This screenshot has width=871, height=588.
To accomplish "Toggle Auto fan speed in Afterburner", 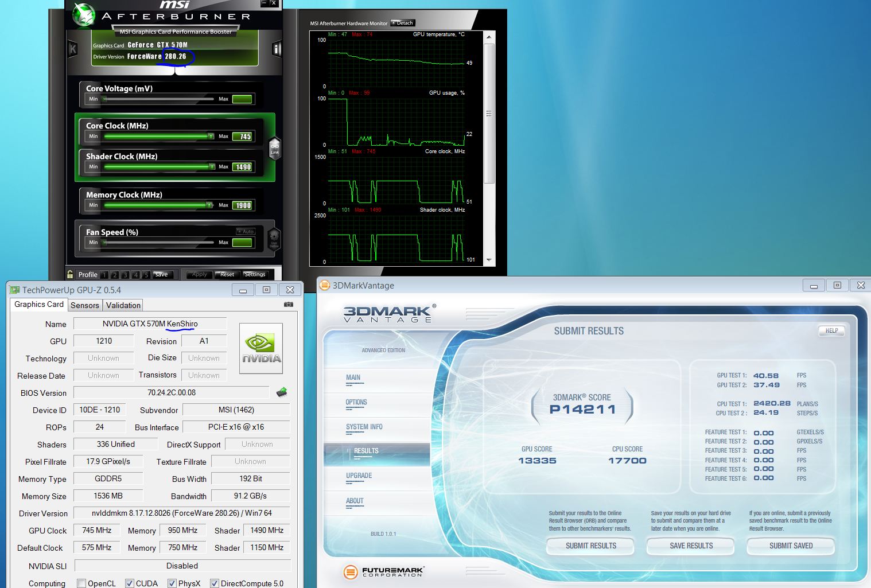I will [x=246, y=231].
